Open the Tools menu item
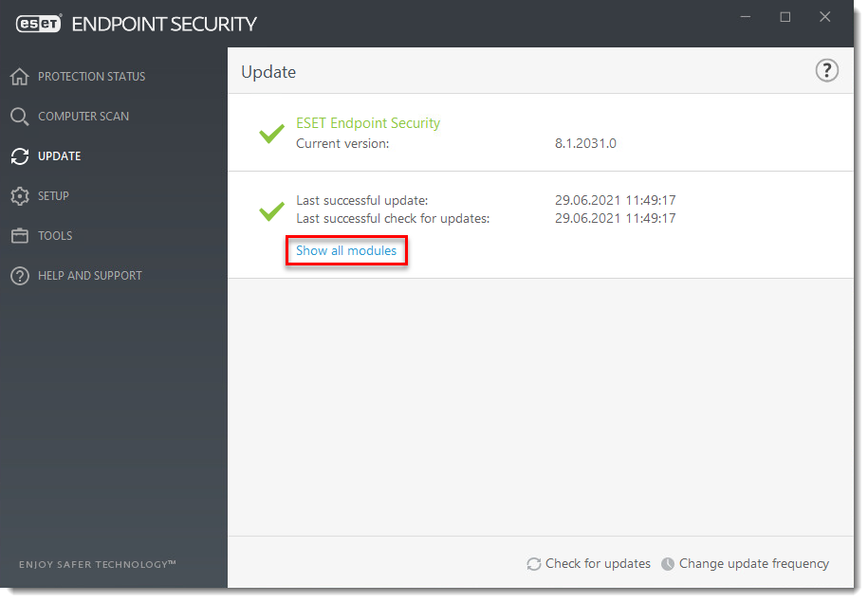This screenshot has width=868, height=602. tap(55, 236)
